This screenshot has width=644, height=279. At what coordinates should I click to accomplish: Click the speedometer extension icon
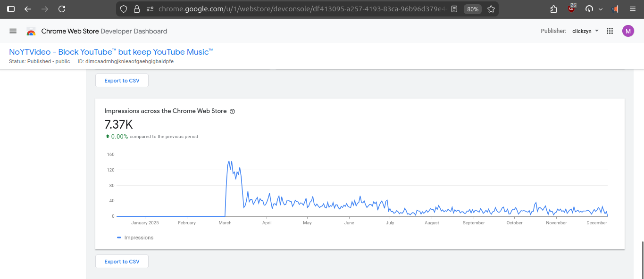[x=588, y=8]
